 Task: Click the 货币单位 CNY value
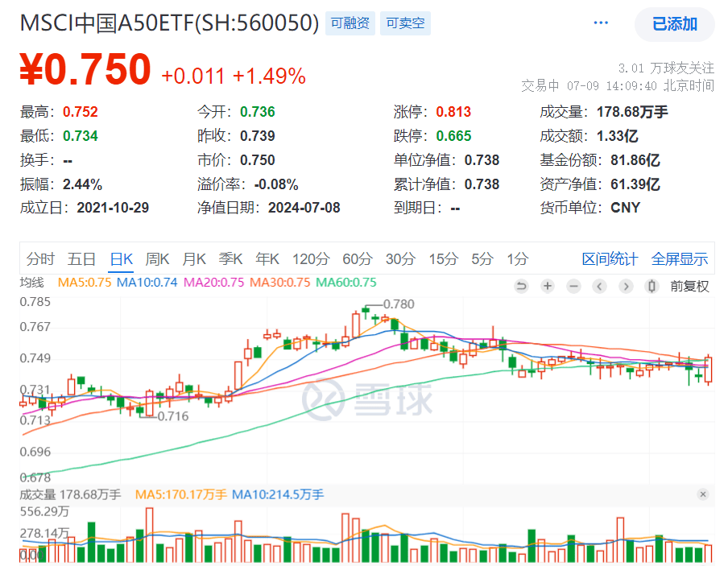(626, 208)
